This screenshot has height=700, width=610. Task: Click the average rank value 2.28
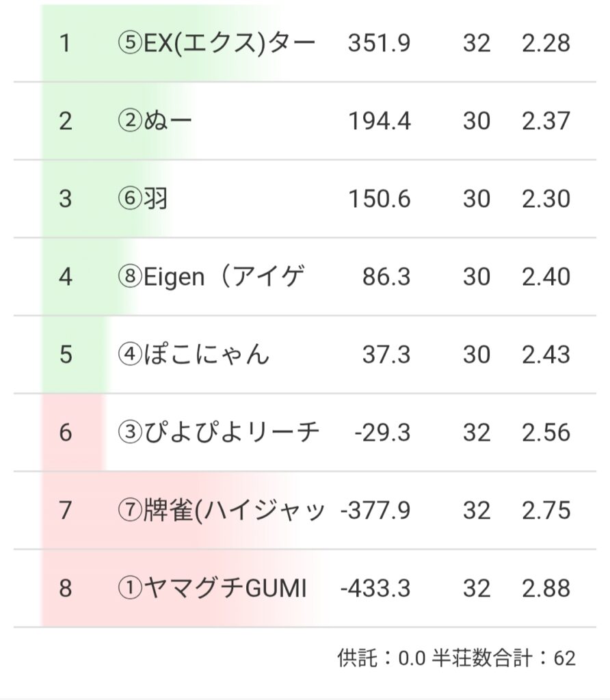coord(545,44)
